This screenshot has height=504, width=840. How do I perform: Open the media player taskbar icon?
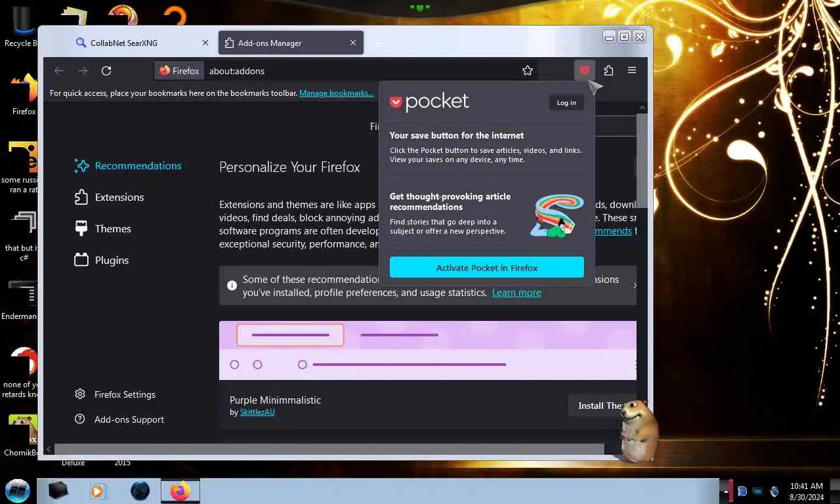98,491
